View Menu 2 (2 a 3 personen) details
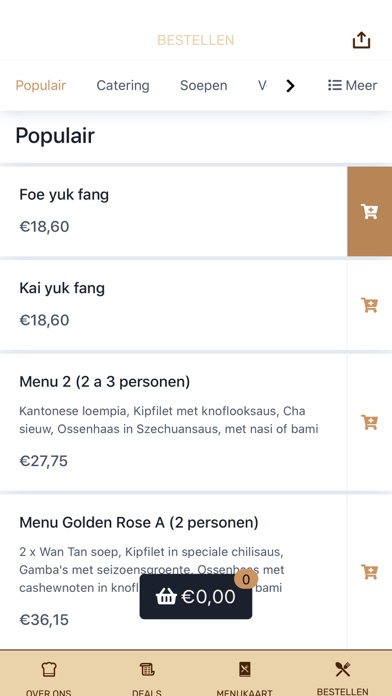The width and height of the screenshot is (392, 696). coord(174,422)
